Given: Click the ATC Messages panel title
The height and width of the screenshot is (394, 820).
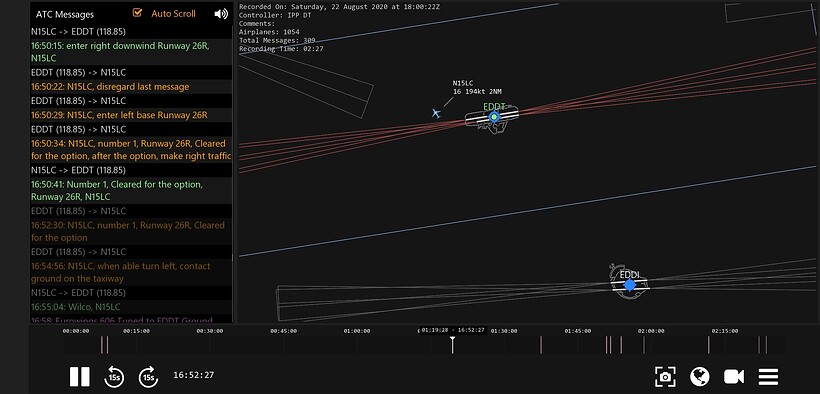Looking at the screenshot, I should tap(65, 14).
